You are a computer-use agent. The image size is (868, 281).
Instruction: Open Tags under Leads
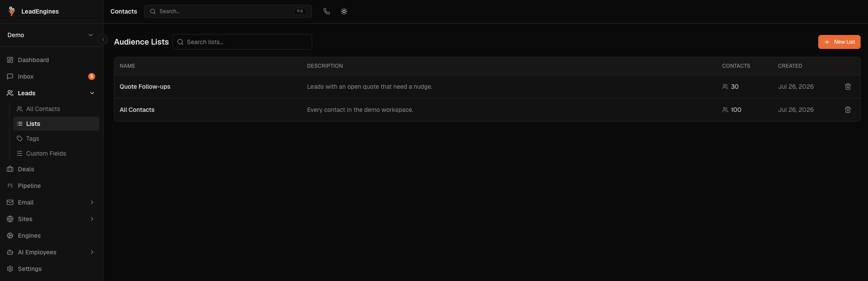pos(56,139)
